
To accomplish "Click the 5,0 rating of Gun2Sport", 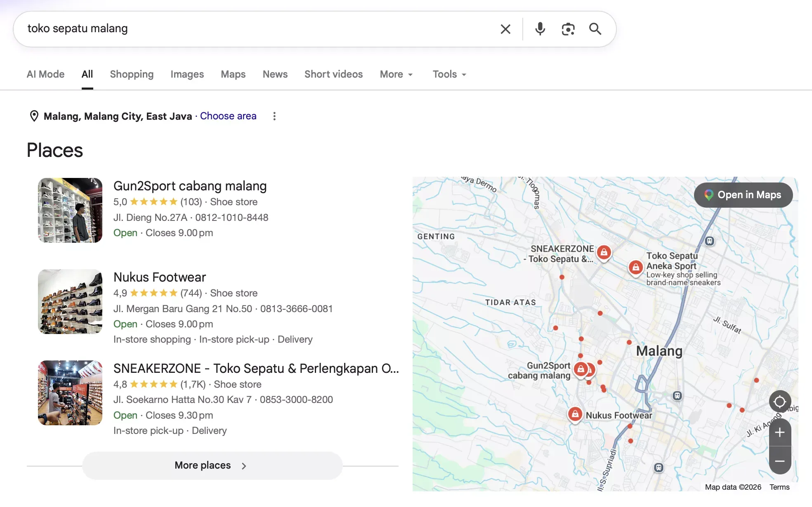I will (x=120, y=202).
